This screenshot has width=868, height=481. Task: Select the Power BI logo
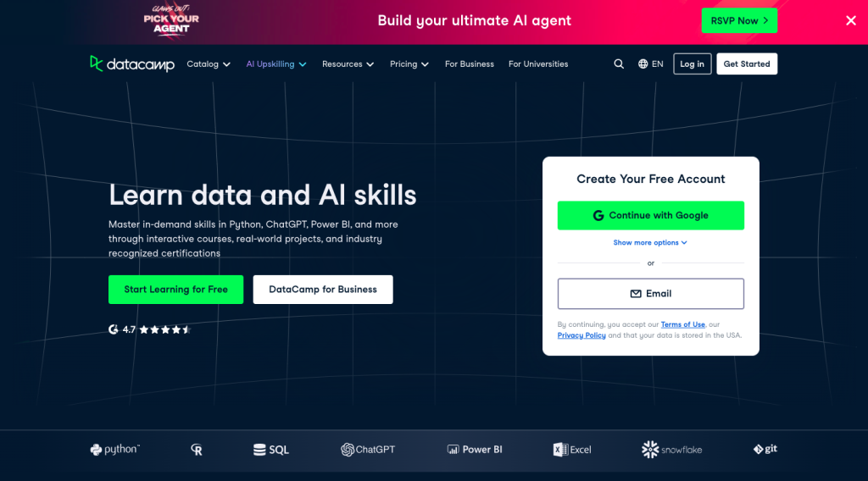(475, 450)
